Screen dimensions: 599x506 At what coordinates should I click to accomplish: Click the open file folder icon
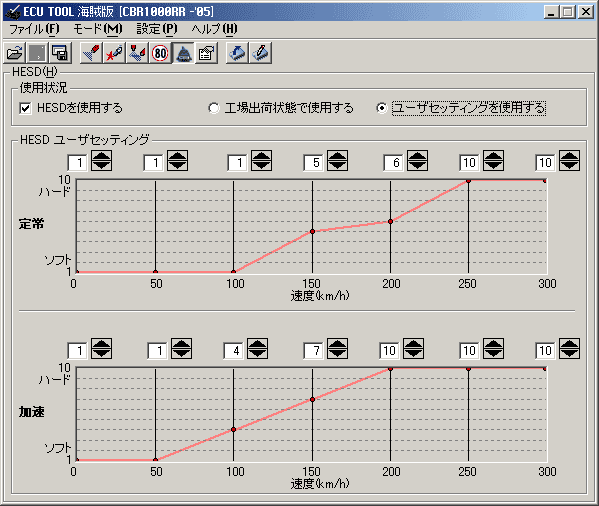(15, 53)
